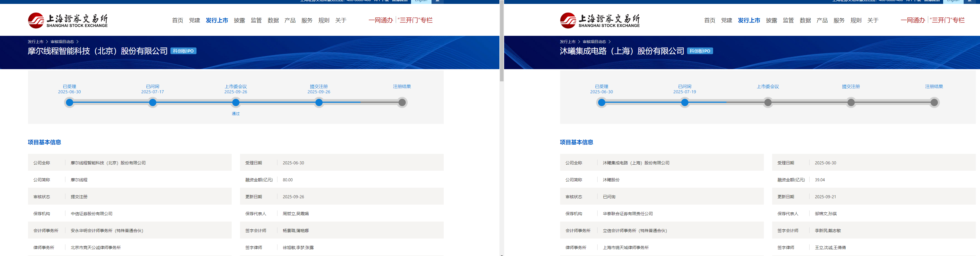Follow the 一网通办 link on the 沐曦集成电路 page

(913, 20)
